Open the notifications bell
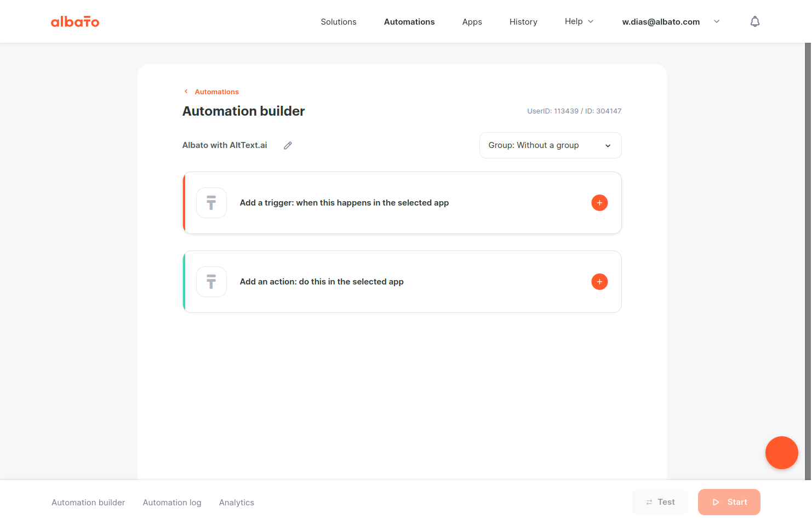812x524 pixels. (754, 21)
